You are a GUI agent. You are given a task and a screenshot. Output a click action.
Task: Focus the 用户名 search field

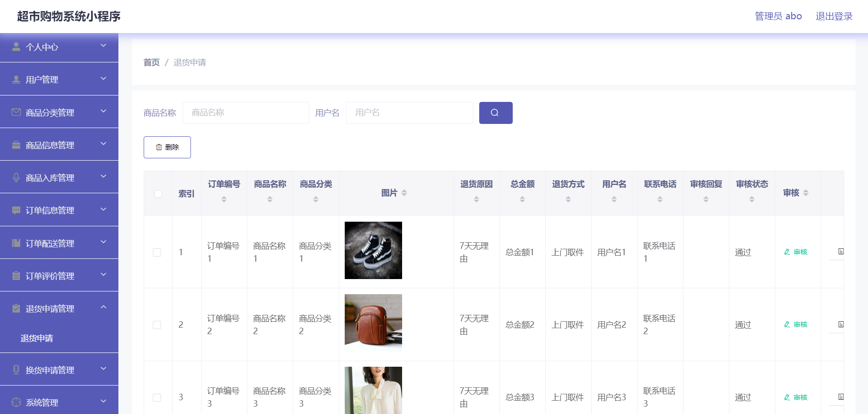click(409, 113)
